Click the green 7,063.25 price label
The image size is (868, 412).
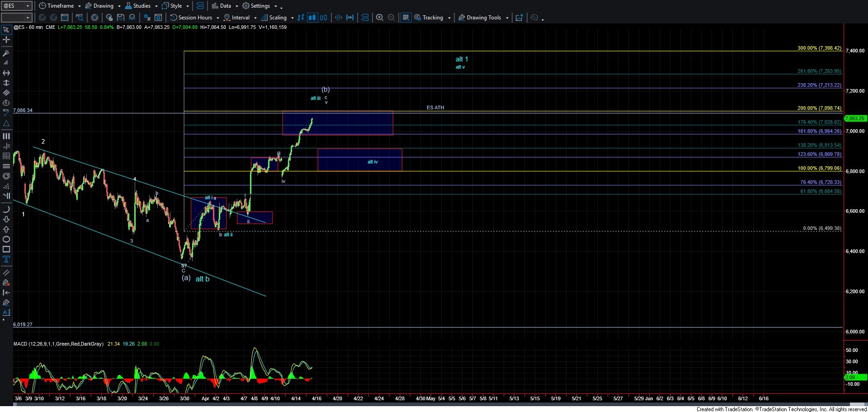tap(855, 118)
